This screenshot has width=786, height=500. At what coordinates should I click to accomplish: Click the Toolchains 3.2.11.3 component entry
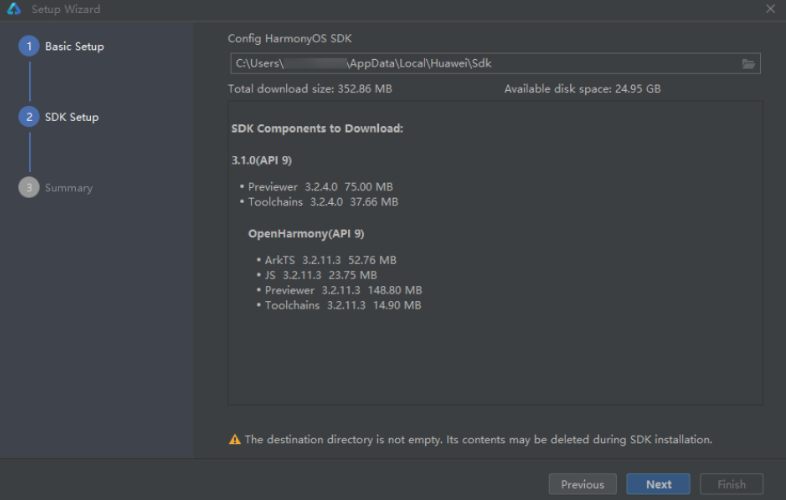point(342,305)
